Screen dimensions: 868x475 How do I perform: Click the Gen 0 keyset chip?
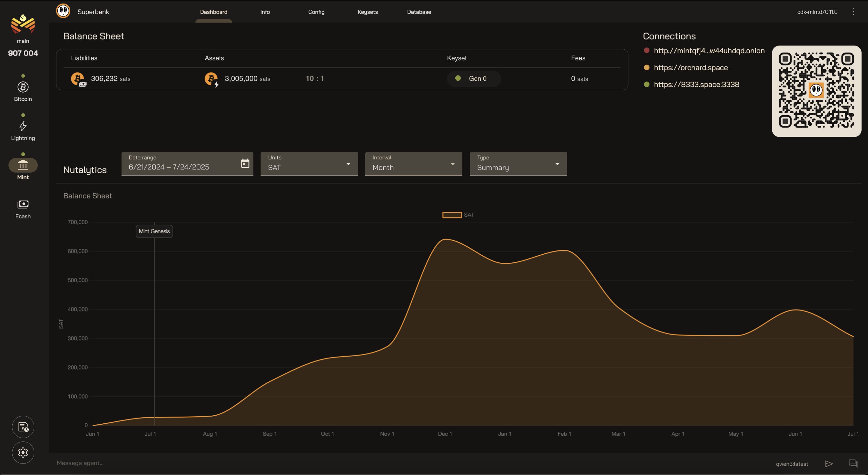point(473,78)
